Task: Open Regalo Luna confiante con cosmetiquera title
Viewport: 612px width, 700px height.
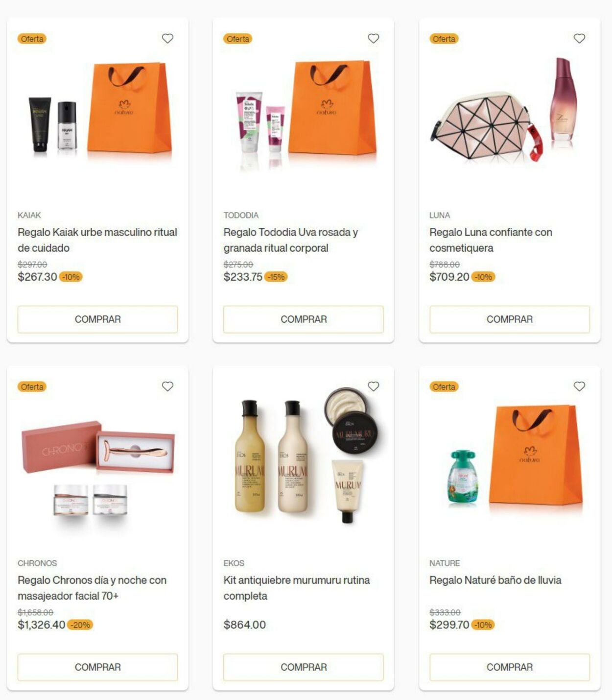Action: pyautogui.click(x=491, y=240)
